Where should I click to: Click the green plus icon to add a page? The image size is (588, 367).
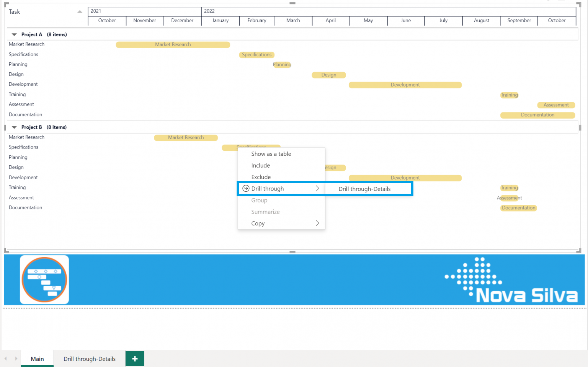pos(134,359)
